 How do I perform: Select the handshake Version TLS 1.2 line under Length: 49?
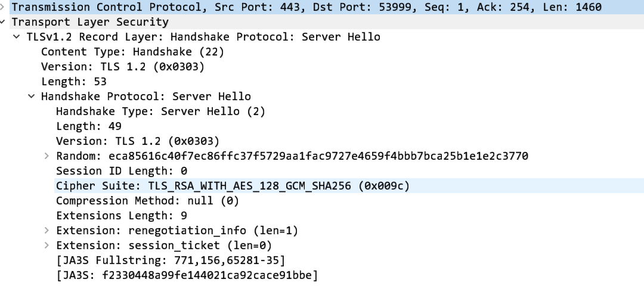pos(137,141)
